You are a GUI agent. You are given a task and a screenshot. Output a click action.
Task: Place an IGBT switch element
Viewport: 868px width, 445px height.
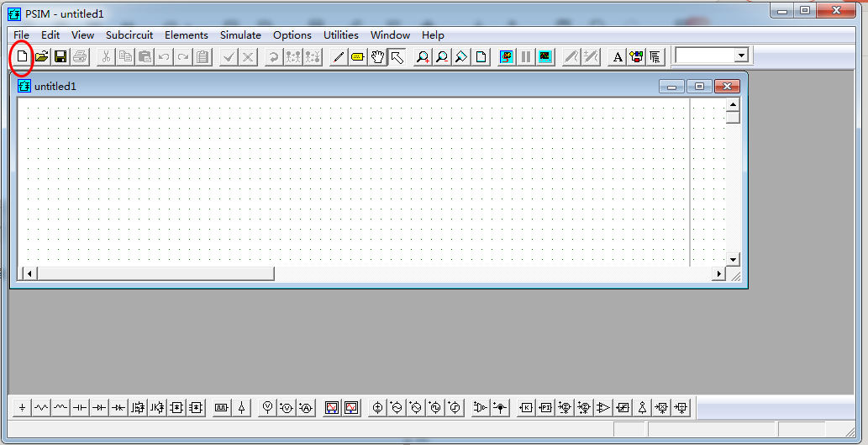coord(157,408)
